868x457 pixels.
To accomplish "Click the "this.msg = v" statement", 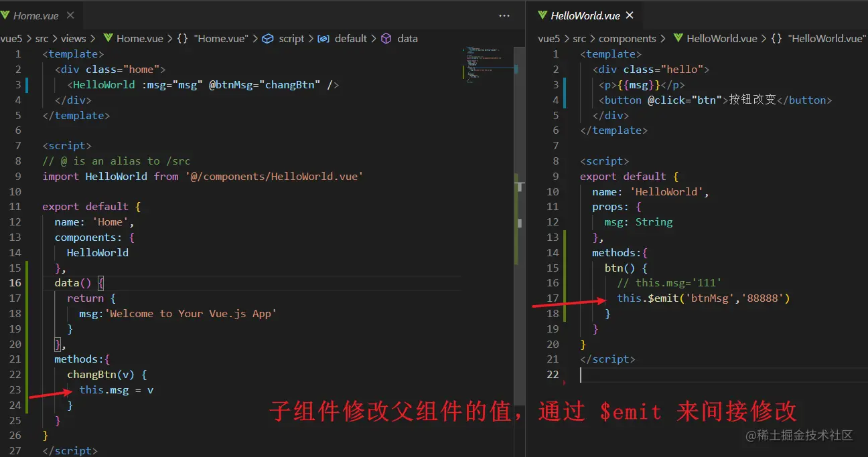I will coord(117,390).
